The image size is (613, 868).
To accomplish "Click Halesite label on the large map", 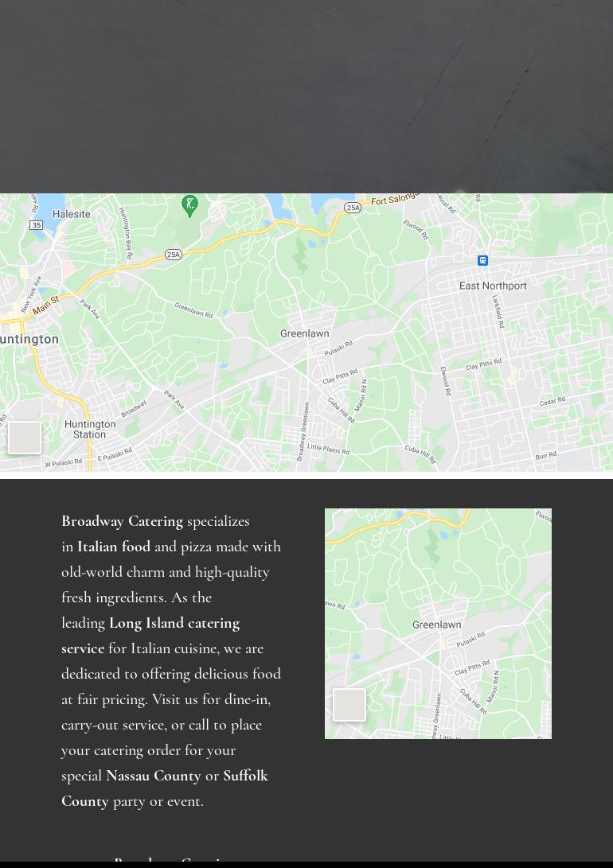I will (x=71, y=214).
